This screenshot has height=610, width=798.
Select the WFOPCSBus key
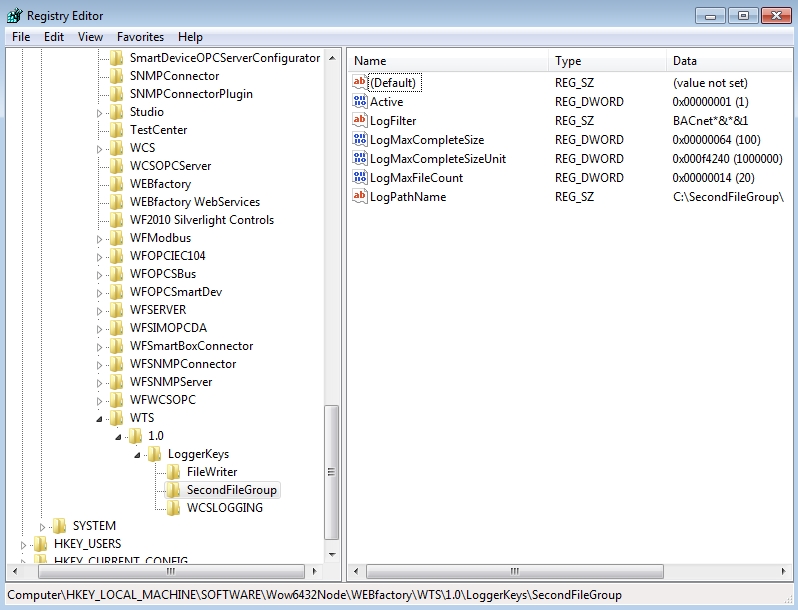tap(163, 274)
